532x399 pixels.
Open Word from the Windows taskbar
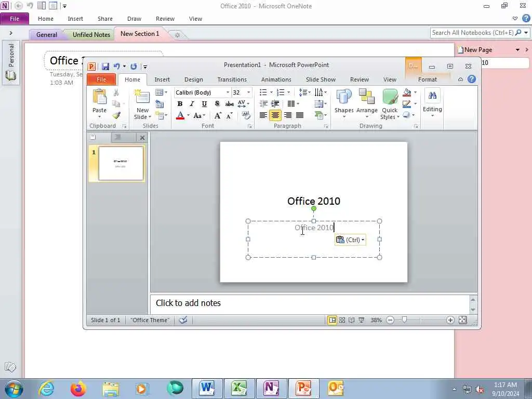pyautogui.click(x=207, y=388)
